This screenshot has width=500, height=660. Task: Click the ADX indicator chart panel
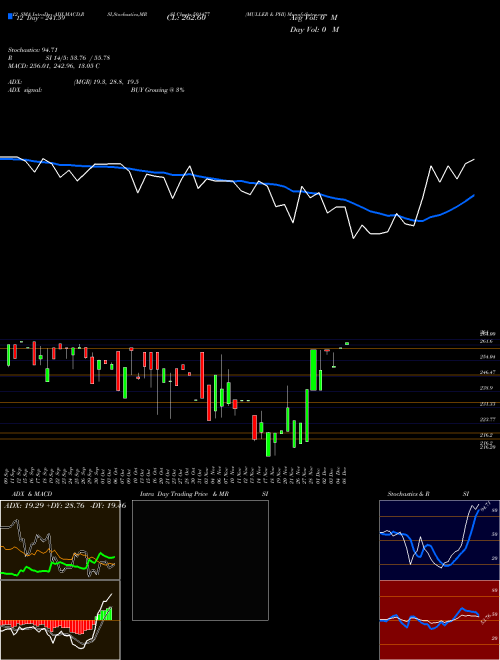pos(60,540)
